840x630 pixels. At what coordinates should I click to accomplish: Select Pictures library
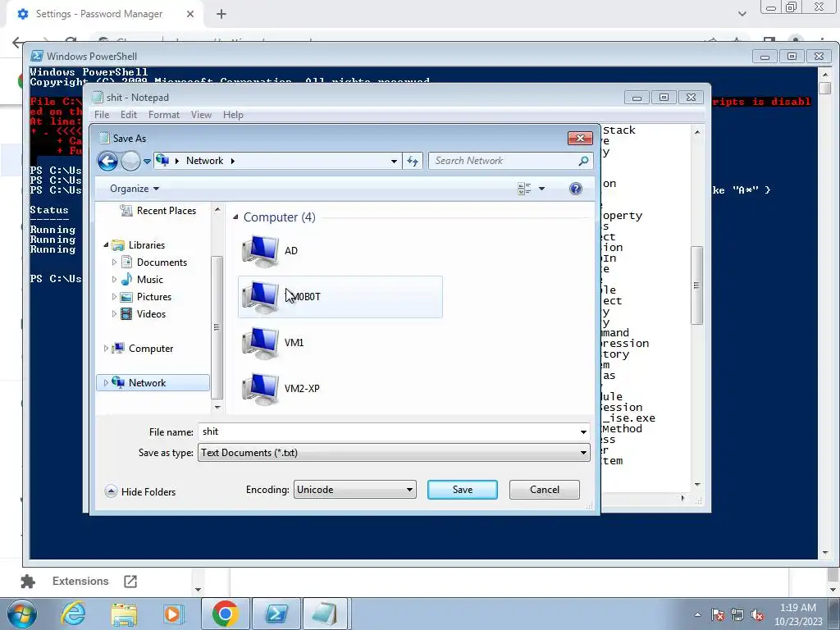(x=146, y=296)
